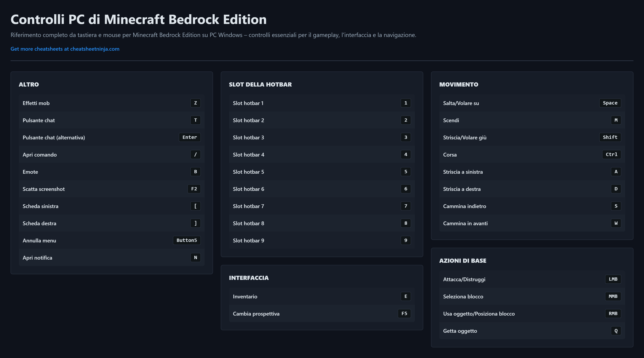The image size is (644, 358).
Task: Click the Cammina in avanti label
Action: 465,223
